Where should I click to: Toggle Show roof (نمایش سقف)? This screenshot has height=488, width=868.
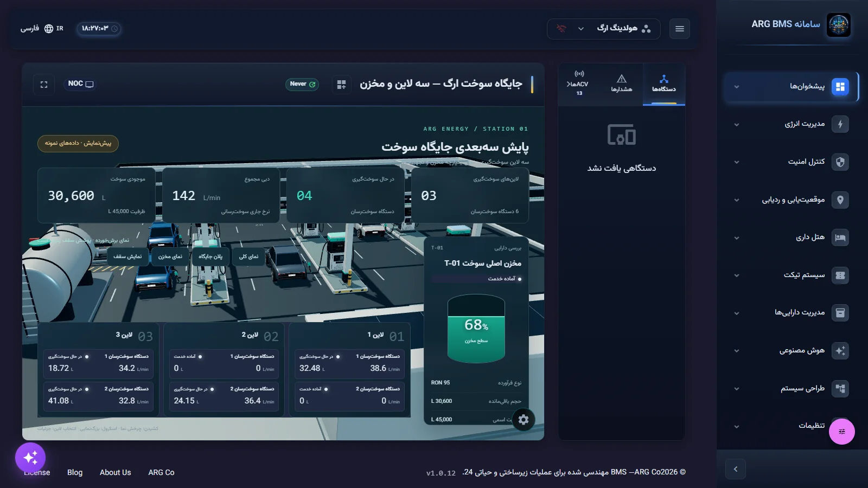(x=127, y=256)
